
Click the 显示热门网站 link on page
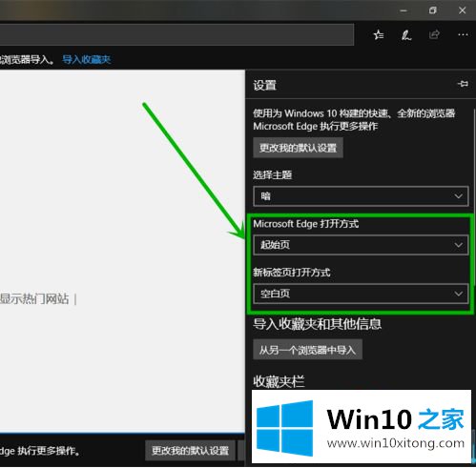pyautogui.click(x=34, y=299)
